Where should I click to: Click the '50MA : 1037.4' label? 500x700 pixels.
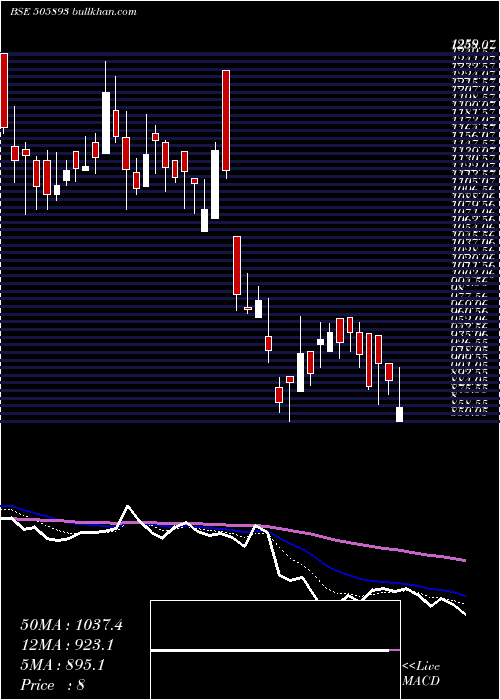point(71,625)
